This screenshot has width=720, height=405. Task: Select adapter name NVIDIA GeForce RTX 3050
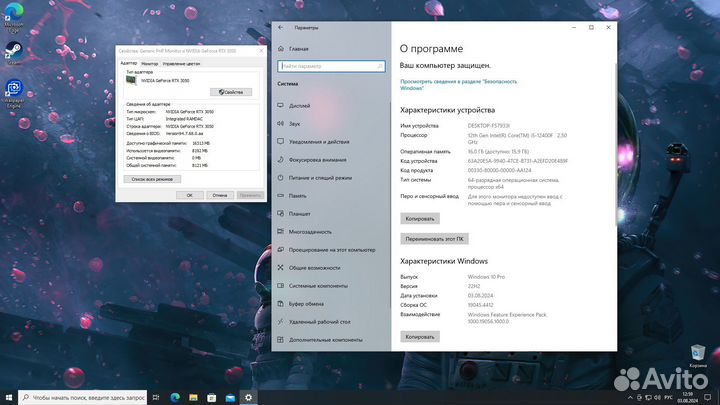pyautogui.click(x=165, y=80)
